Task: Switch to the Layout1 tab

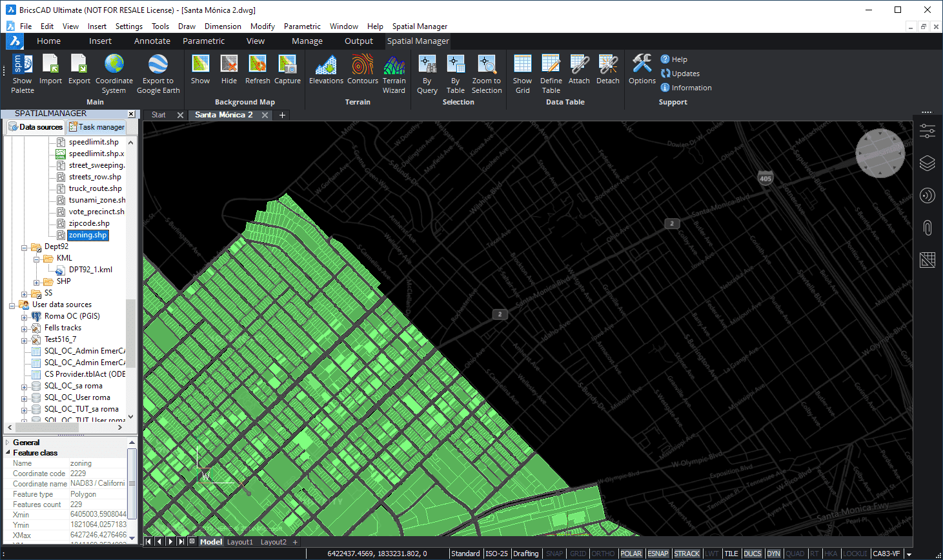Action: 240,542
